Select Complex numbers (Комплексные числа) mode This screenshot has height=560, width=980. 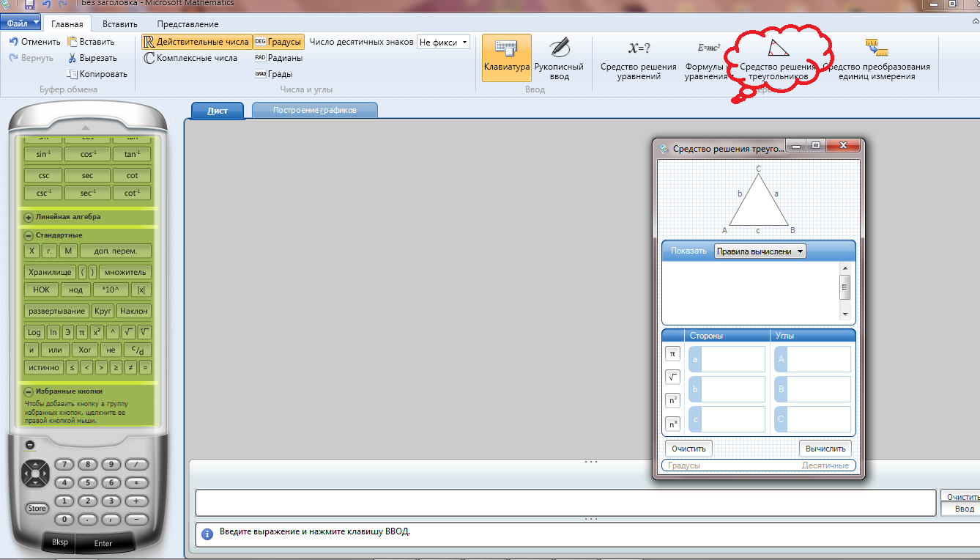click(190, 58)
